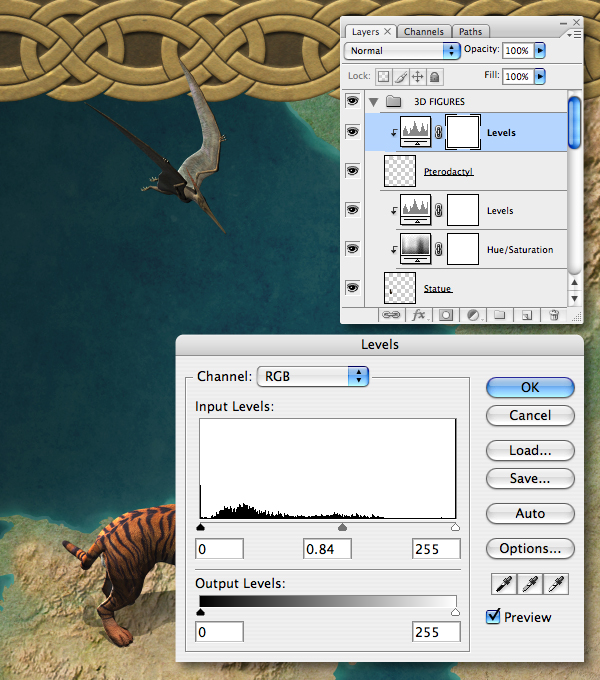
Task: Click the input black point slider
Action: 200,527
